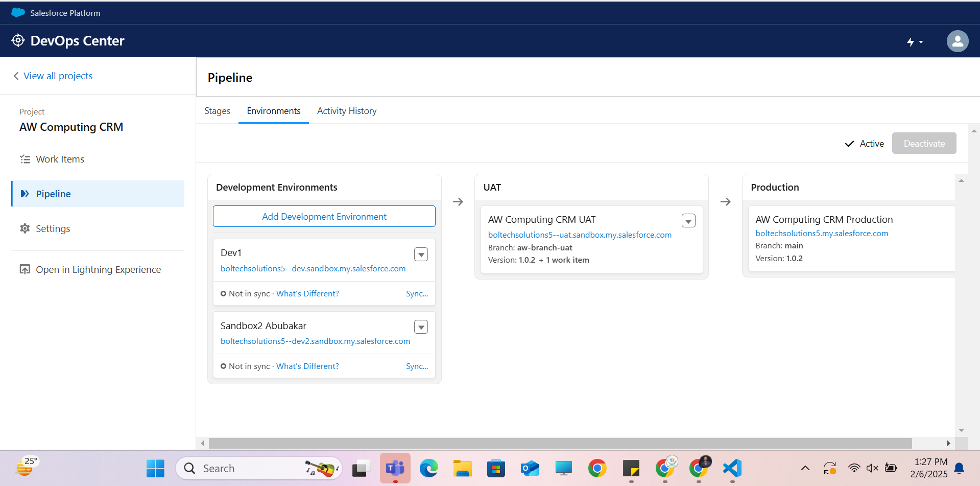Click Sync for Dev1 environment

(417, 293)
